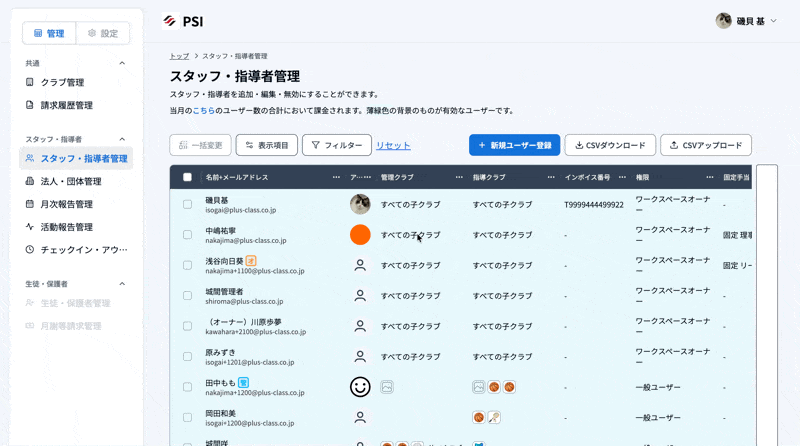Click blue badge next to 田中もも

pos(243,382)
